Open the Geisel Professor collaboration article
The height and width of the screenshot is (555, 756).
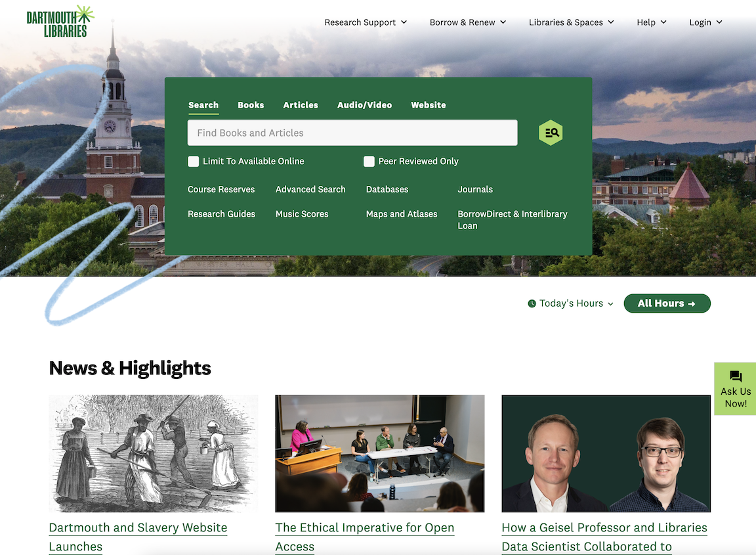point(604,537)
